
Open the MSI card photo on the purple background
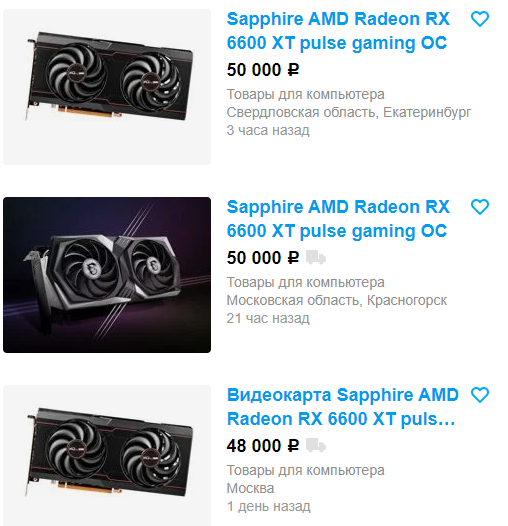pyautogui.click(x=107, y=275)
